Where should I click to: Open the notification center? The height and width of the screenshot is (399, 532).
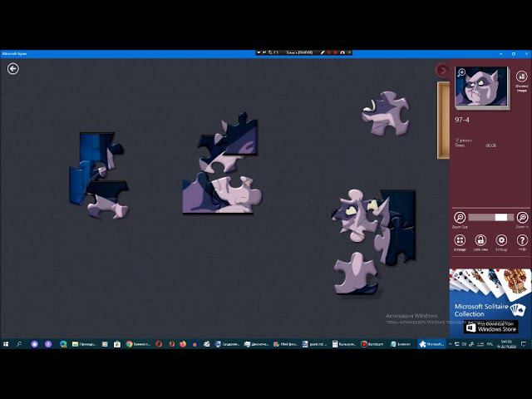click(x=524, y=344)
